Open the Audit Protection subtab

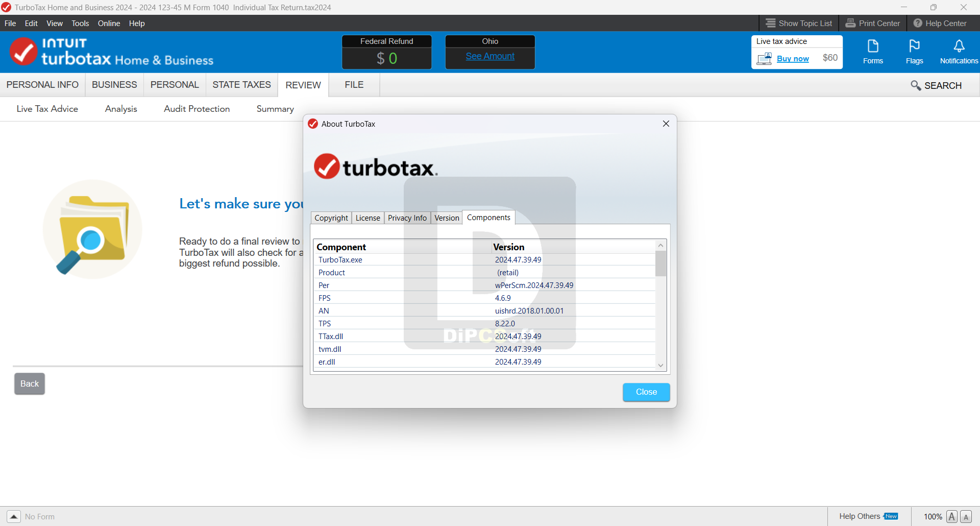pos(197,109)
